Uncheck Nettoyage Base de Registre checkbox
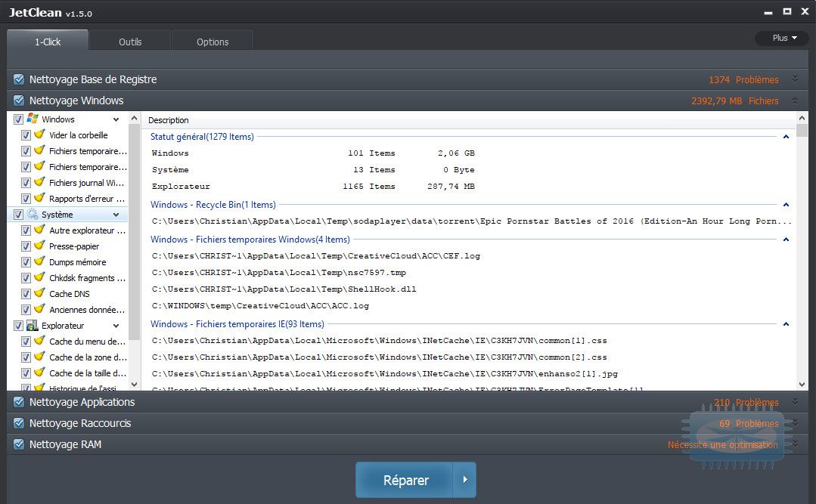The width and height of the screenshot is (816, 504). tap(19, 79)
